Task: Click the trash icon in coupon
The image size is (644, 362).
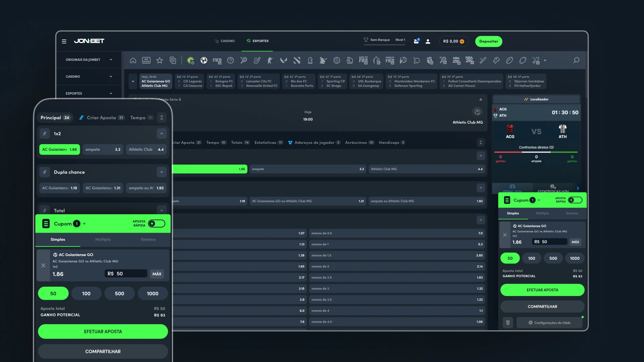Action: point(508,322)
